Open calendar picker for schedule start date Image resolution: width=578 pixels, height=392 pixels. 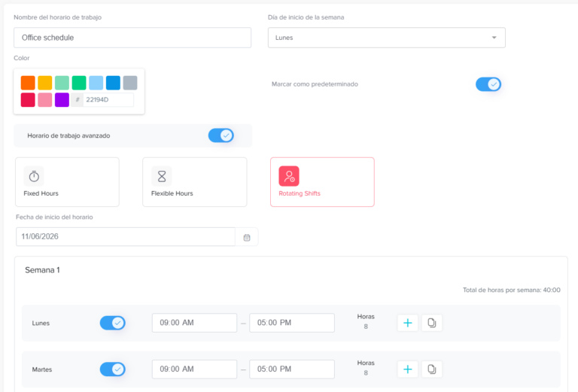tap(247, 238)
